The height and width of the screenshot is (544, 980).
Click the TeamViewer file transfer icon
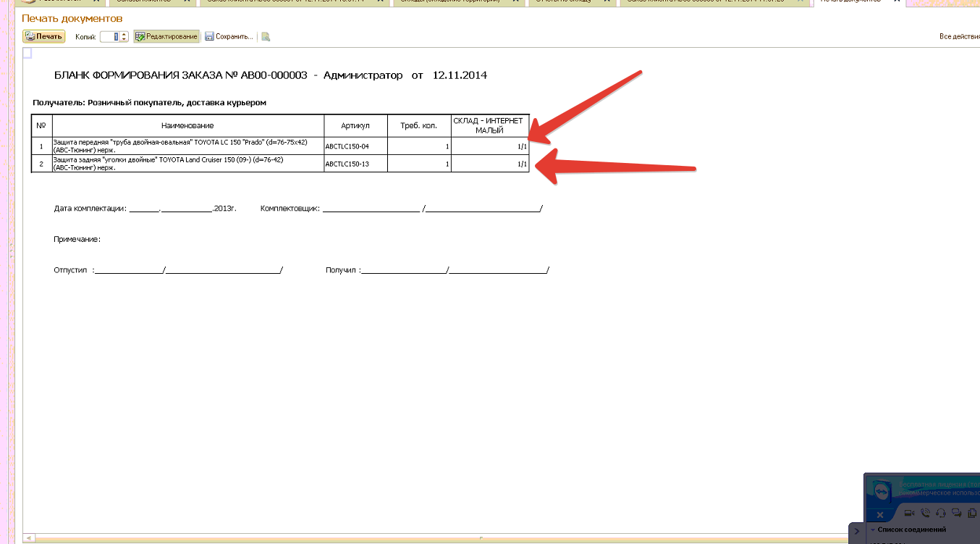[x=971, y=514]
